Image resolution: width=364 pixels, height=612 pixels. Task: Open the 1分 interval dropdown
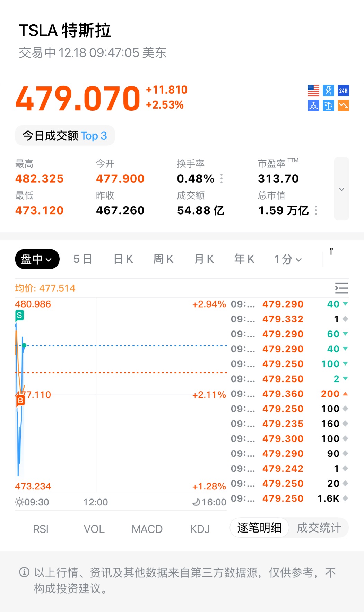[288, 259]
